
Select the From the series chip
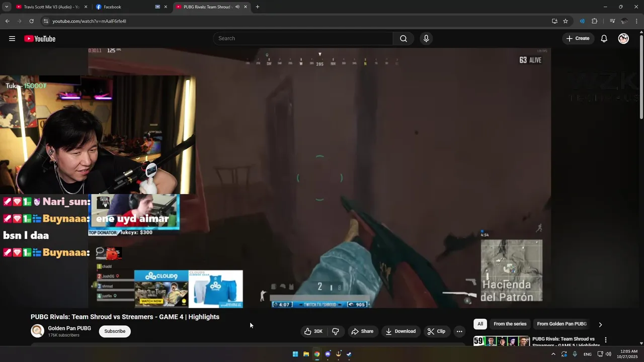tap(510, 324)
